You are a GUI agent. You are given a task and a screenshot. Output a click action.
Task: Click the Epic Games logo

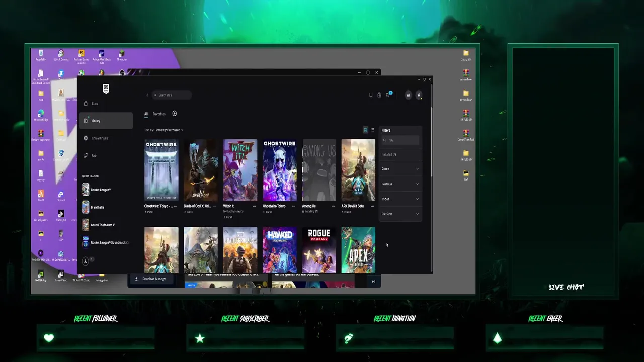pos(106,88)
